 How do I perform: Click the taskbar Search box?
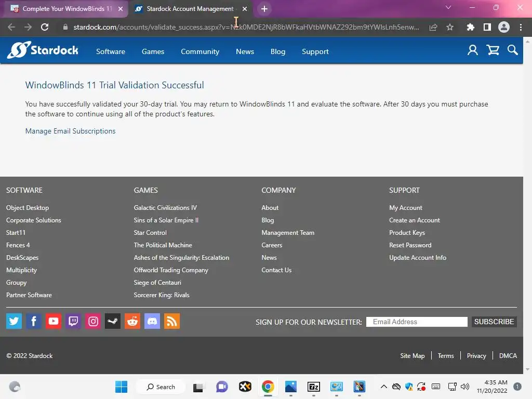pyautogui.click(x=161, y=387)
